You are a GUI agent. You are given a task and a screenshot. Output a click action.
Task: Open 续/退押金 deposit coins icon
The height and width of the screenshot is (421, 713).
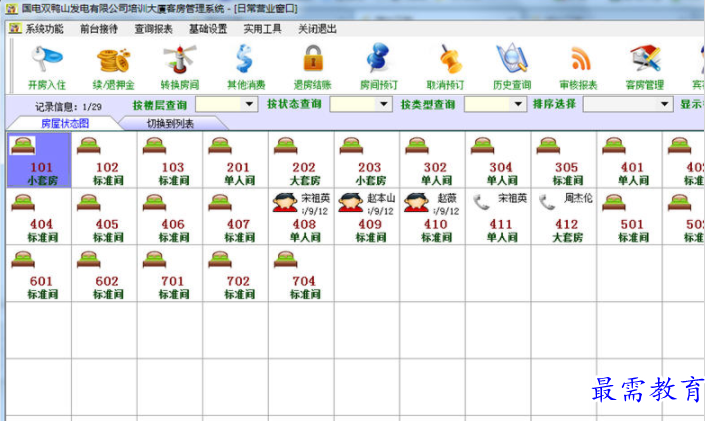pos(113,60)
